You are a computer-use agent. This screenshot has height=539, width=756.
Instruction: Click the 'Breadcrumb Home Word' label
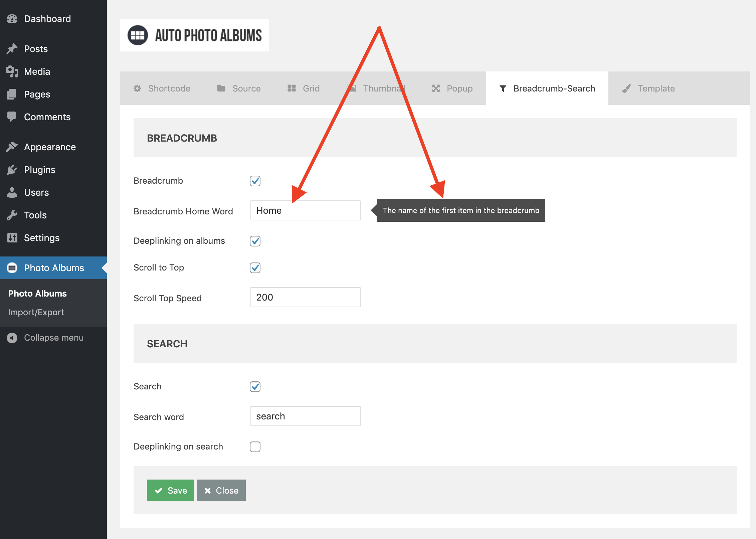click(183, 211)
